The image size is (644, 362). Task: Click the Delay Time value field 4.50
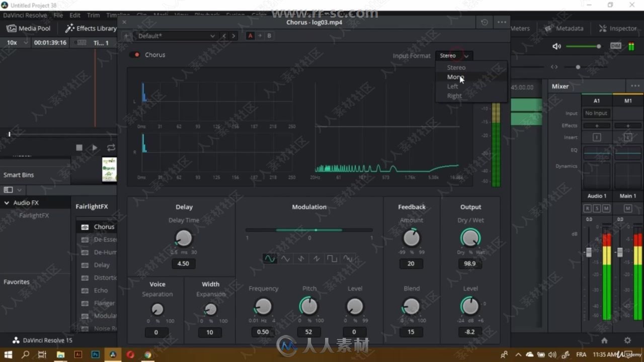184,263
